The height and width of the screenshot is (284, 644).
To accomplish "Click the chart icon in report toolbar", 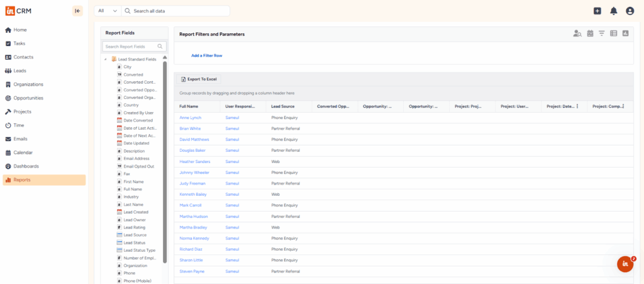I will tap(625, 33).
